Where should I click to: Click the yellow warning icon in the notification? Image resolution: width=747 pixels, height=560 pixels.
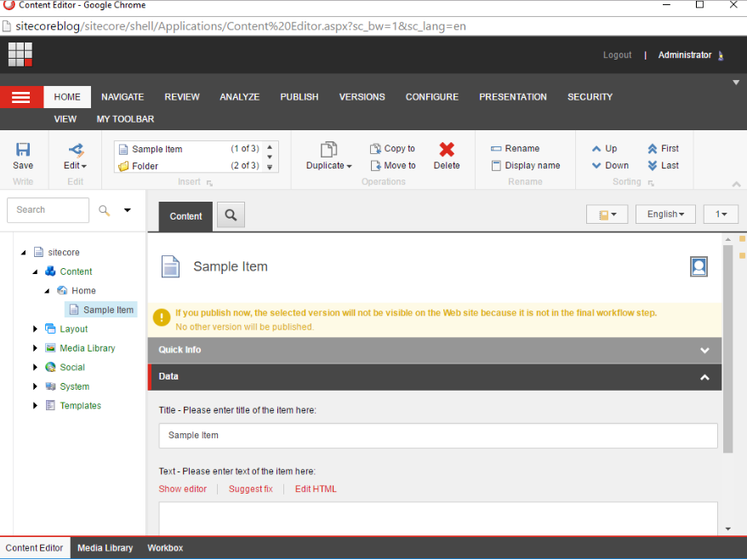pos(162,317)
